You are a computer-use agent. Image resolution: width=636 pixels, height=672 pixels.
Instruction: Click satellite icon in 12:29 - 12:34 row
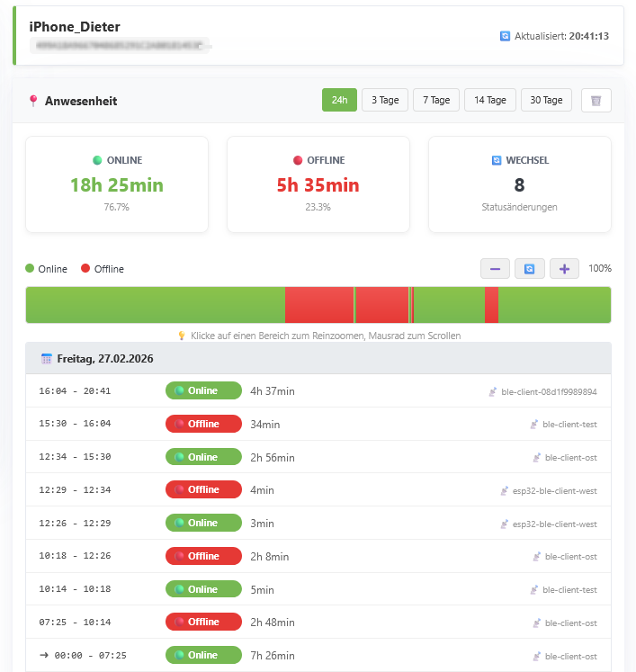point(505,490)
